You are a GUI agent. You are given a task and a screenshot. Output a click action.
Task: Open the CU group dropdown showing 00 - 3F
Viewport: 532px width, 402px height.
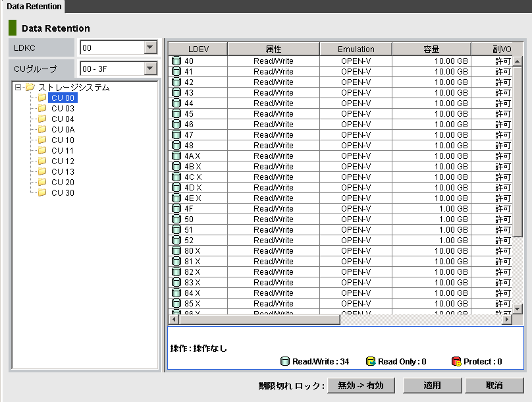coord(150,69)
